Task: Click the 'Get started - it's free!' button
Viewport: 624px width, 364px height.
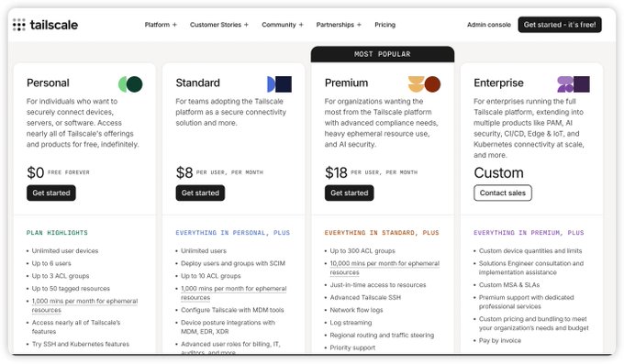Action: tap(560, 25)
